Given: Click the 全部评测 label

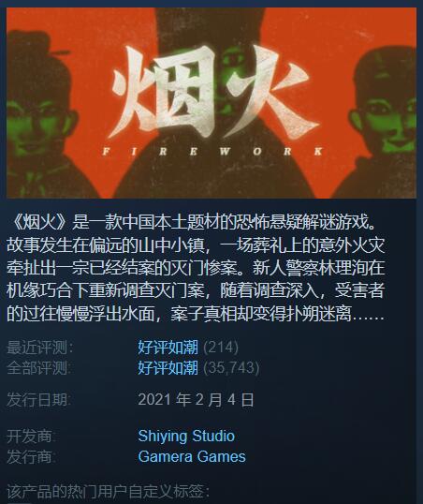Looking at the screenshot, I should 39,368.
